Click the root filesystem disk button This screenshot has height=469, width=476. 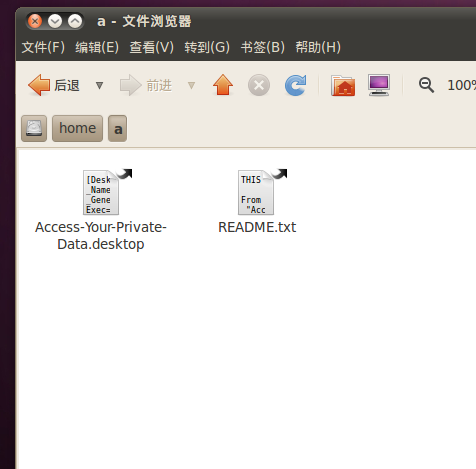tap(34, 128)
